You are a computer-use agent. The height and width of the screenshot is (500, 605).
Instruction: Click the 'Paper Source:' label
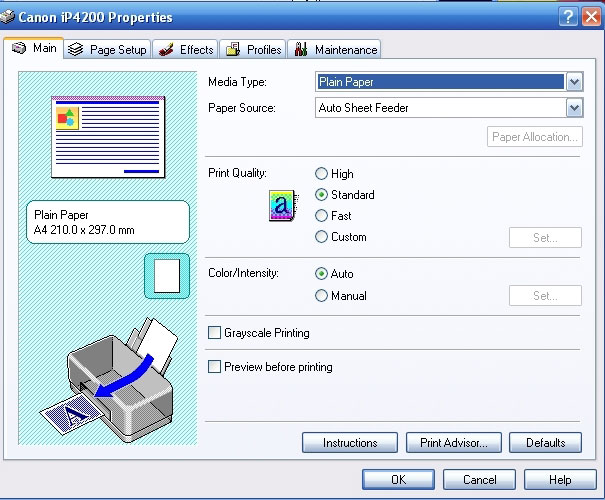[x=242, y=108]
